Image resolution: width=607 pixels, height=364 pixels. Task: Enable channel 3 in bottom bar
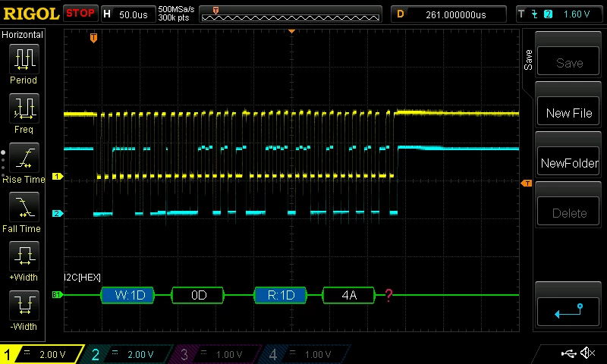point(215,354)
